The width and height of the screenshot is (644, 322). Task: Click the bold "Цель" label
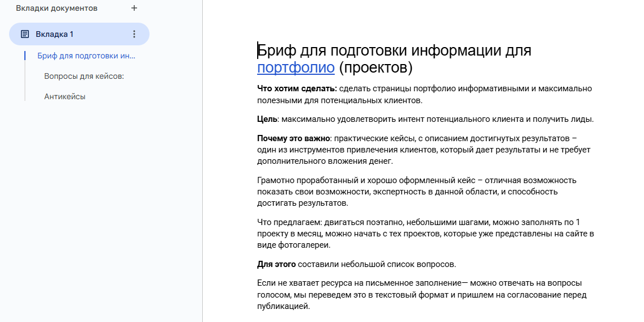point(267,119)
